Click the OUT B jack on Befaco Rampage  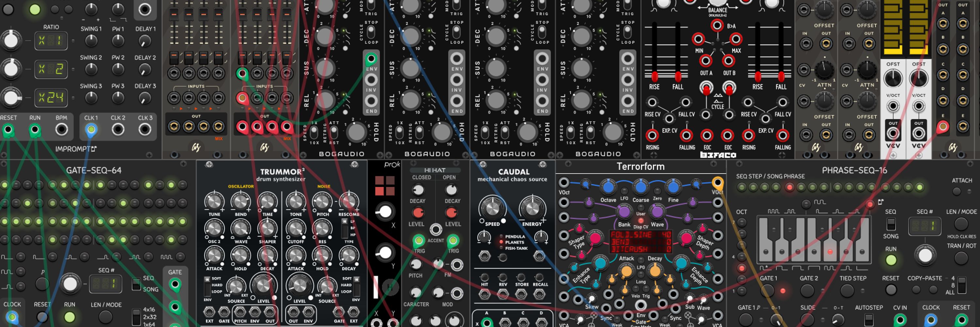[x=728, y=60]
